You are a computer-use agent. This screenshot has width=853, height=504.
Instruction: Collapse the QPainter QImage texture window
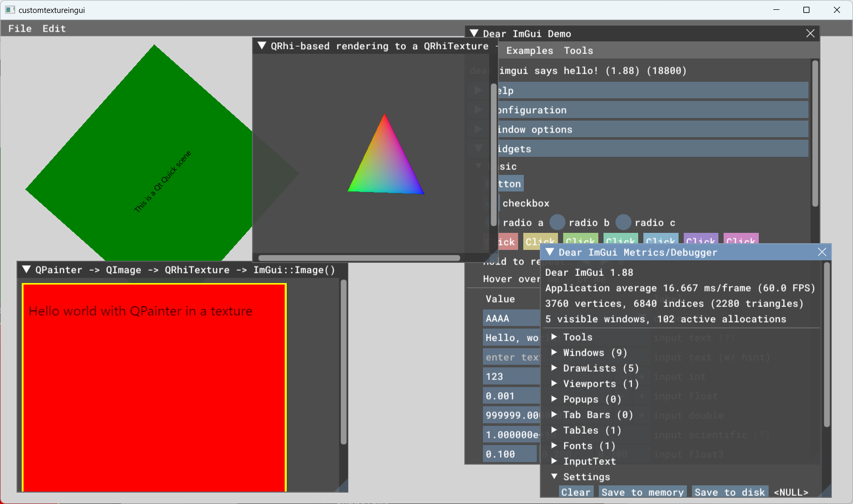click(x=26, y=269)
